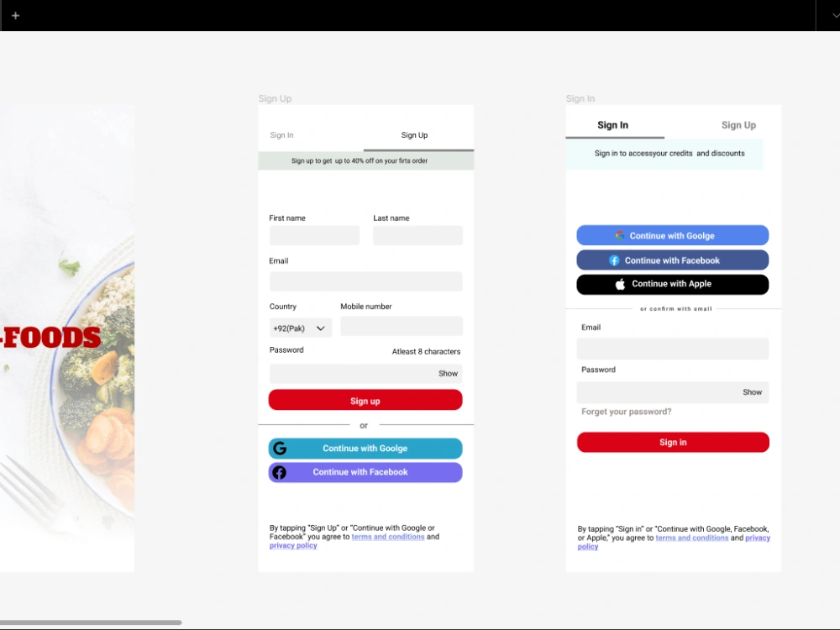Click the Mobile number input field
Screen dimensions: 840x630
click(x=402, y=326)
